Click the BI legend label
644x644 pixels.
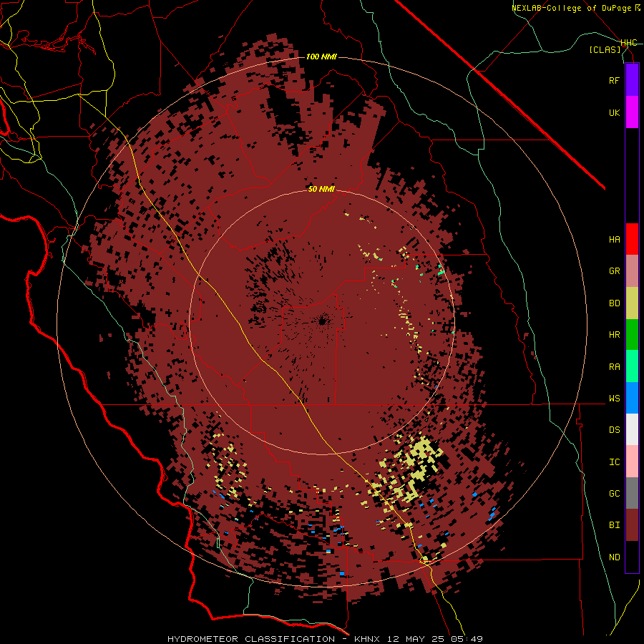(x=614, y=525)
